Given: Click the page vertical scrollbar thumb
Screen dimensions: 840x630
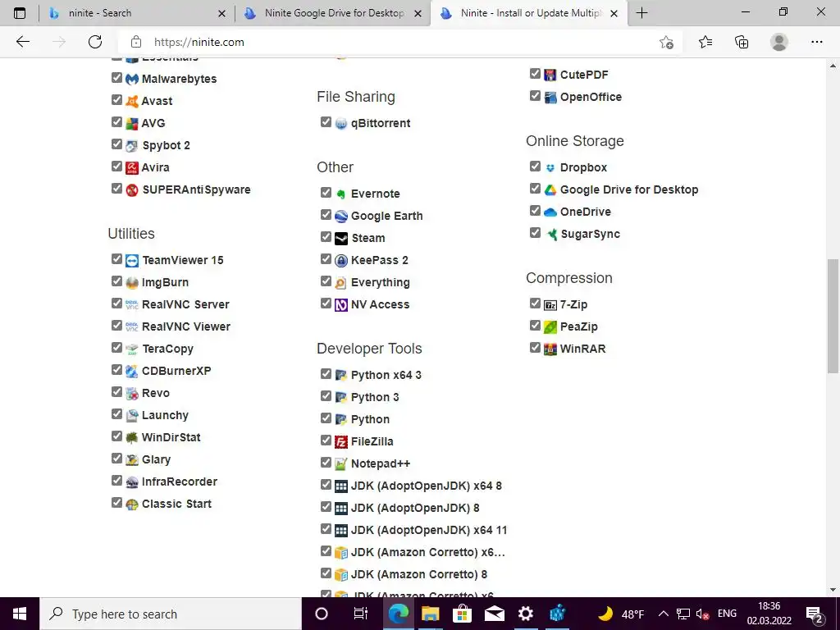Looking at the screenshot, I should (833, 316).
